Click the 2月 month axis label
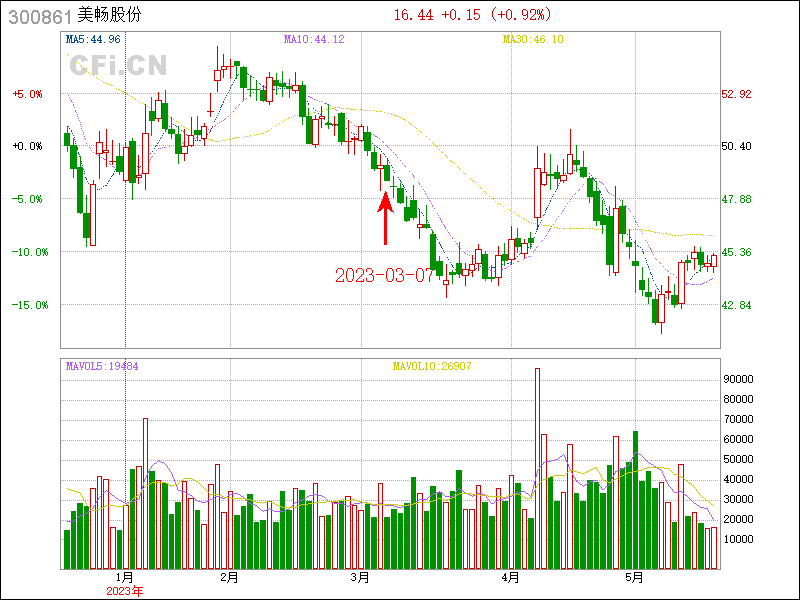Screen dimensions: 800x600 (230, 578)
